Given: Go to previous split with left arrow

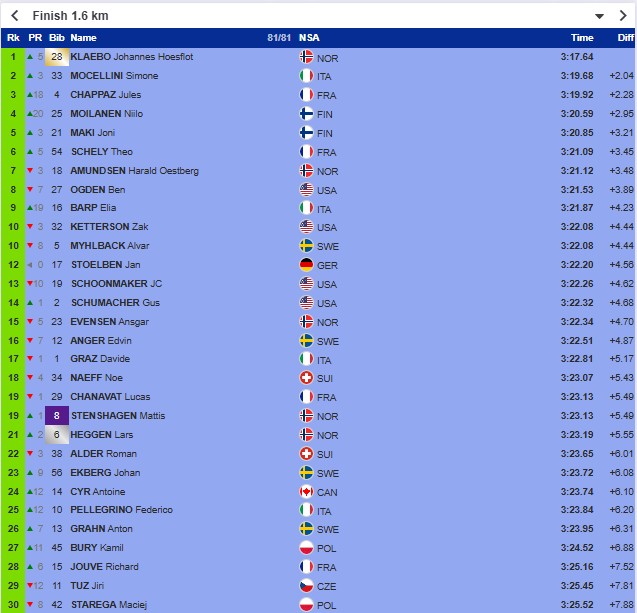Looking at the screenshot, I should click(x=14, y=16).
